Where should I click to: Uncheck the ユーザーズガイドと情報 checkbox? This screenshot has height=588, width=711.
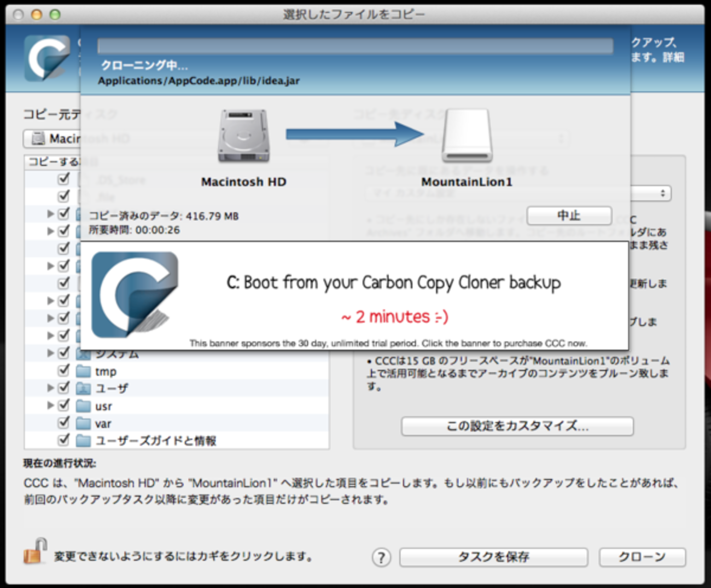tap(64, 440)
